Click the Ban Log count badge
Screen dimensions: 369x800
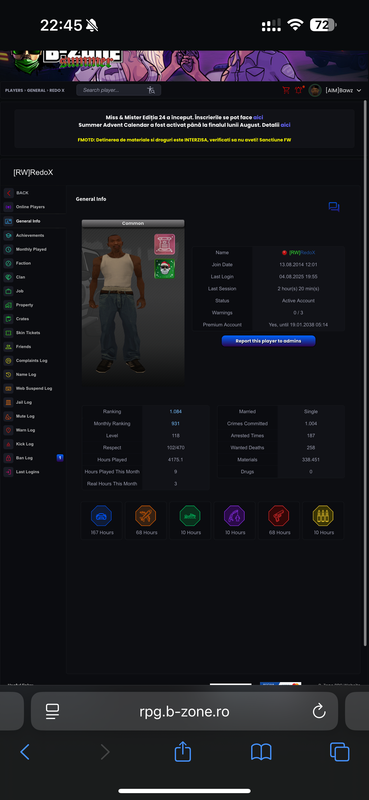pyautogui.click(x=60, y=458)
